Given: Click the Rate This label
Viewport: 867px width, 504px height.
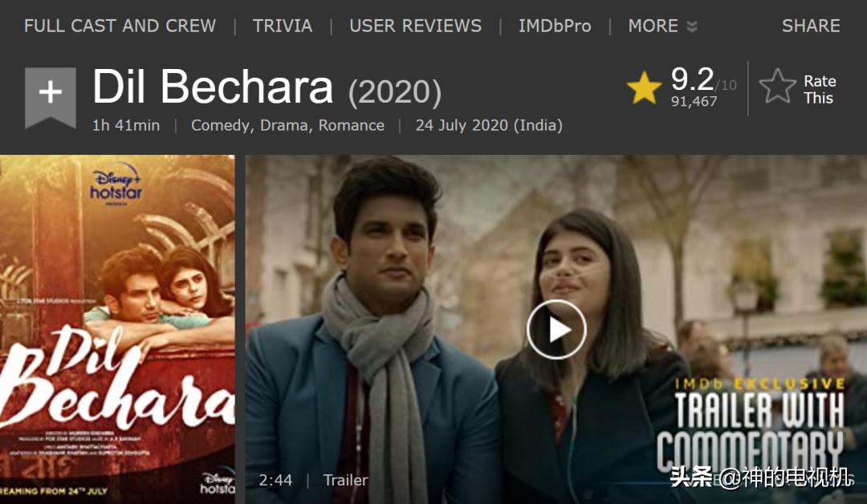Looking at the screenshot, I should tap(819, 90).
